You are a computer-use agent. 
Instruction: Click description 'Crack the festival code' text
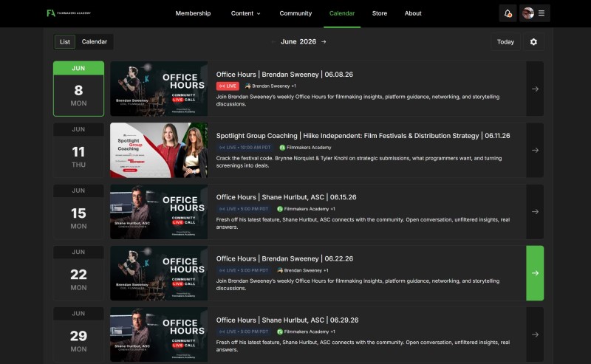[359, 162]
